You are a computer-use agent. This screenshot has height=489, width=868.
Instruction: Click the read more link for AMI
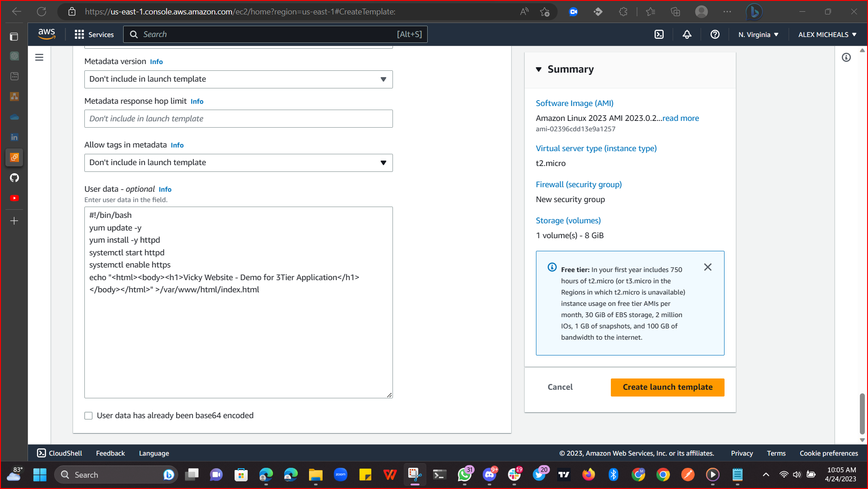[680, 118]
